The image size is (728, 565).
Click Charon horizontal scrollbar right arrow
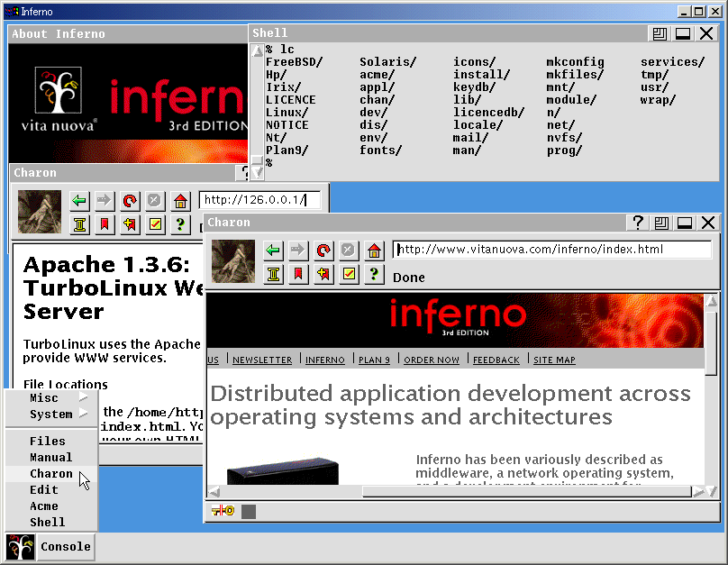click(698, 491)
